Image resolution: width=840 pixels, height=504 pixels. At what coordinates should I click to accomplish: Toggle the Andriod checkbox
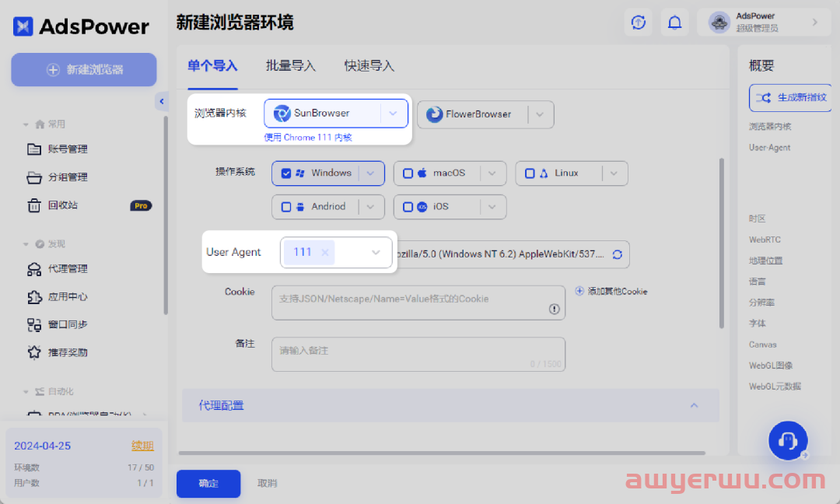(286, 207)
